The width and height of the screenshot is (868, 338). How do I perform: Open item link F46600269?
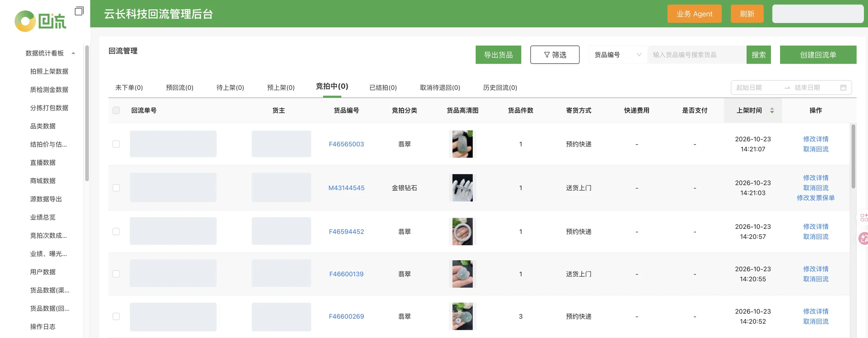[x=346, y=316]
